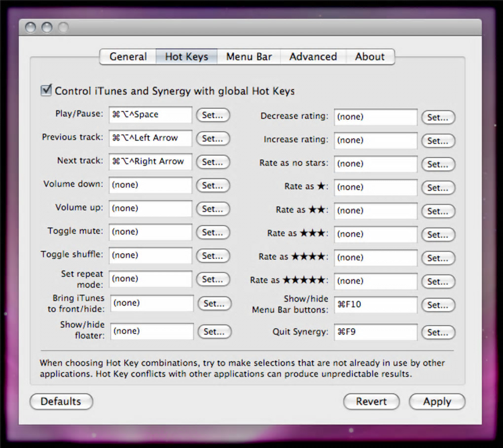Click the Show/hide floater hot key field
Viewport: 503px width, 448px height.
click(152, 331)
